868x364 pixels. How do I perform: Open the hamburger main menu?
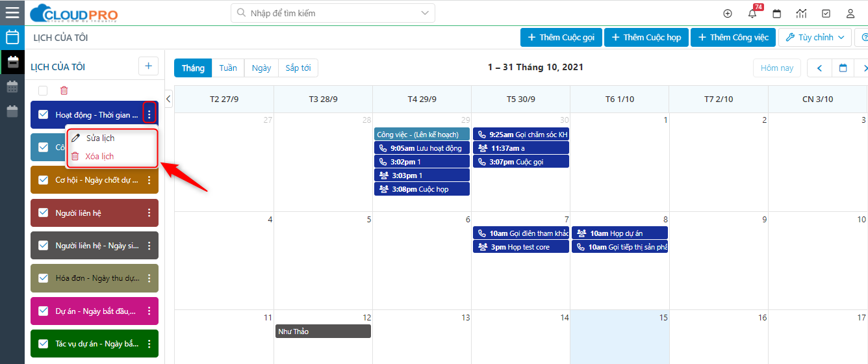12,12
